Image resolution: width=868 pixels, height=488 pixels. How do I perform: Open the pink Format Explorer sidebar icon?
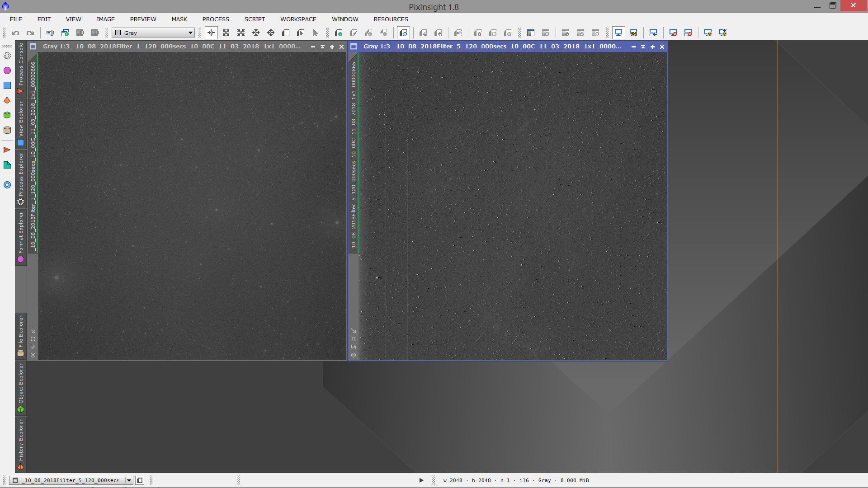(x=7, y=70)
